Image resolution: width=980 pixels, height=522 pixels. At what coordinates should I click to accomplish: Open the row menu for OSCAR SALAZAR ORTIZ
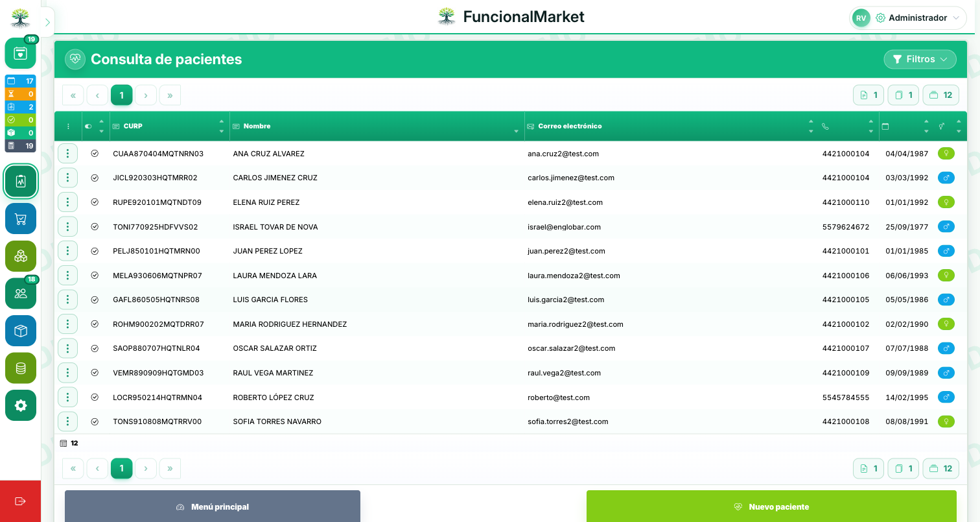[67, 348]
